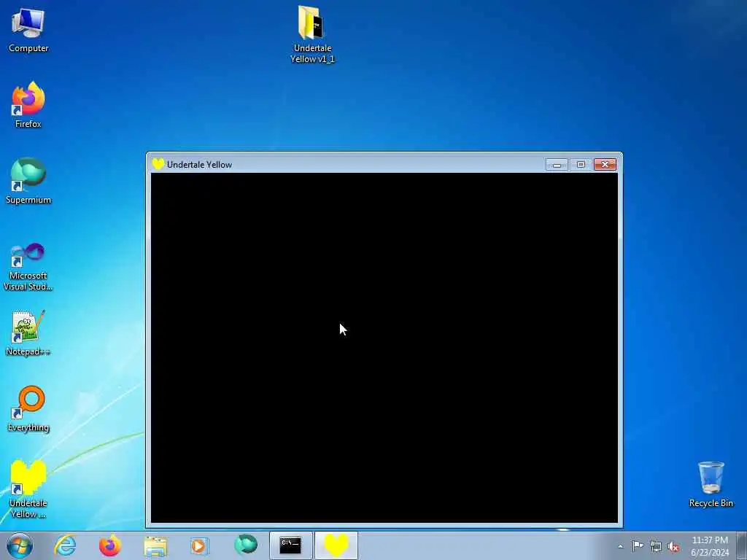Open the Computer desktop icon
This screenshot has width=747, height=560.
[x=28, y=31]
